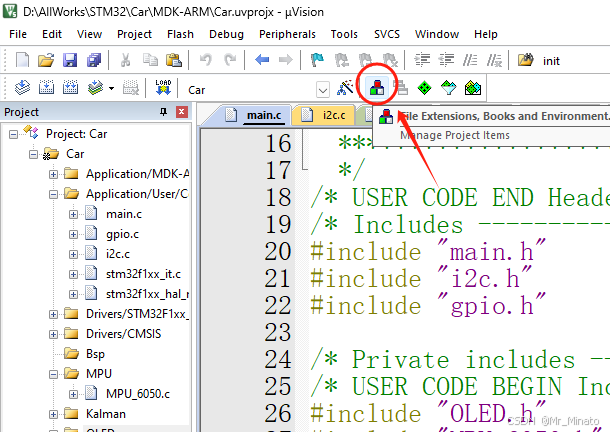Open the batch build dropdown arrow
The height and width of the screenshot is (432, 610).
click(x=111, y=88)
